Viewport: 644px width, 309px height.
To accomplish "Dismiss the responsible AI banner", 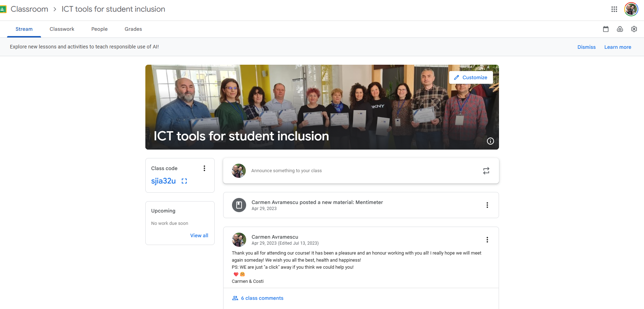I will pos(586,47).
